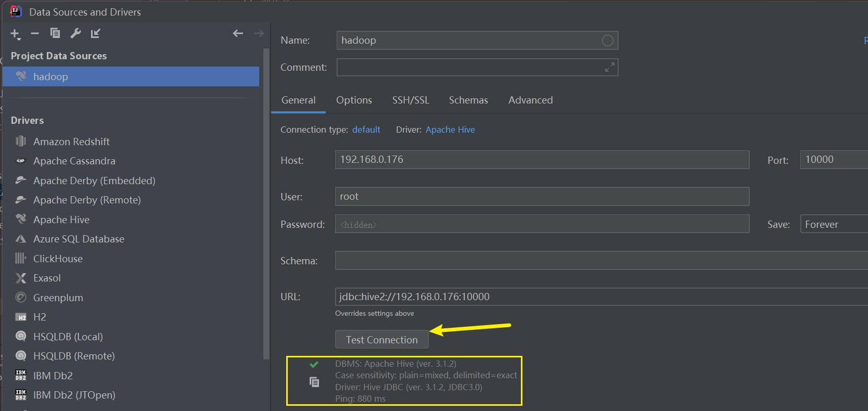
Task: Switch to Schemas tab
Action: 468,100
